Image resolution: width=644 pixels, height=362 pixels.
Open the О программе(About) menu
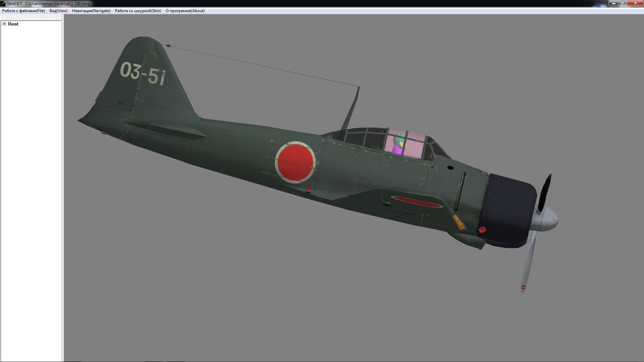(185, 11)
